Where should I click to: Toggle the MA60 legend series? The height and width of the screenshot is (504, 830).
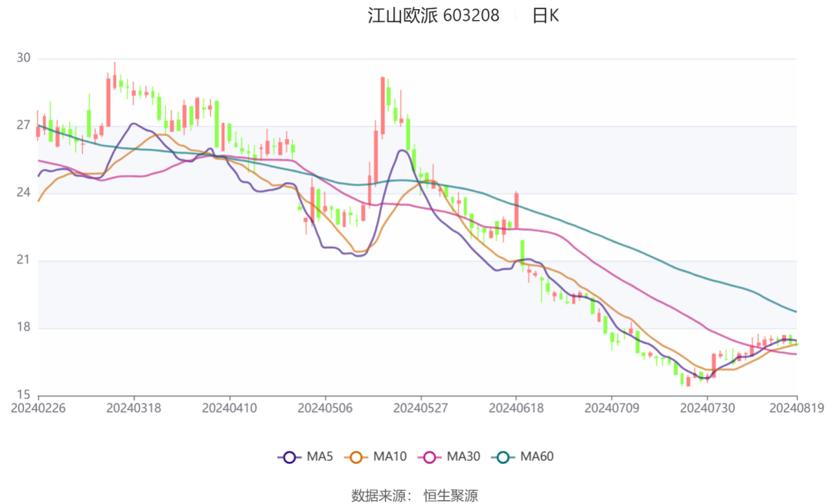point(523,457)
